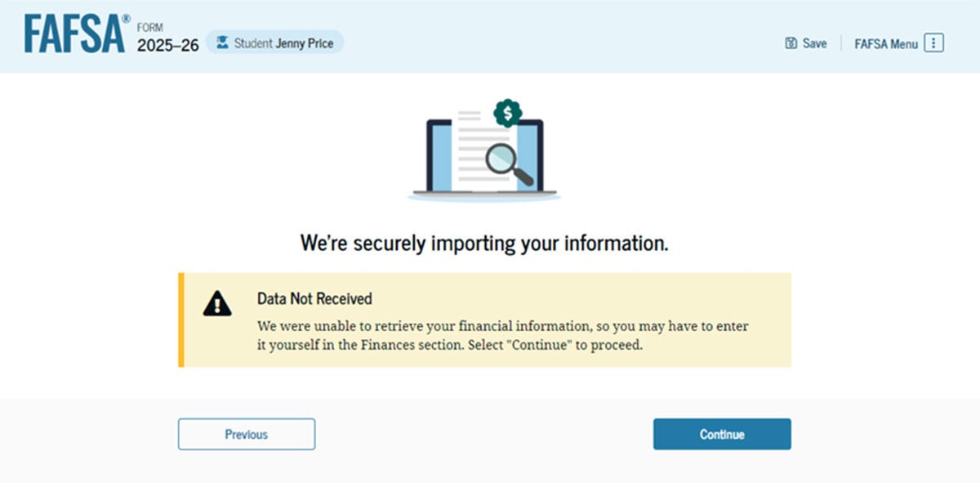Click the warning triangle alert icon

coord(216,304)
